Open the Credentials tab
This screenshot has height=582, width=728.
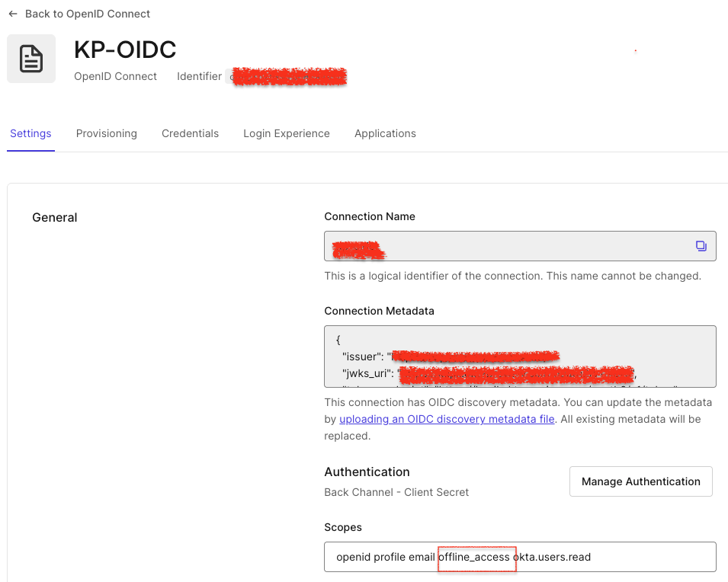coord(190,133)
